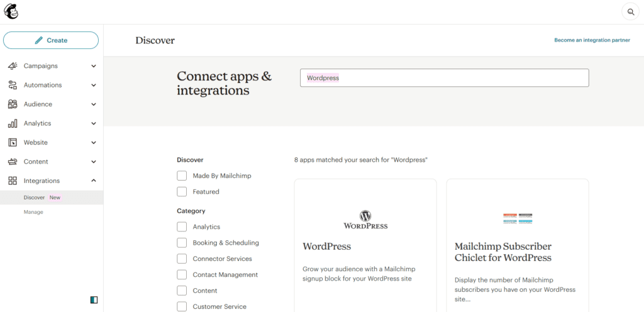Check the Featured filter

click(x=182, y=192)
